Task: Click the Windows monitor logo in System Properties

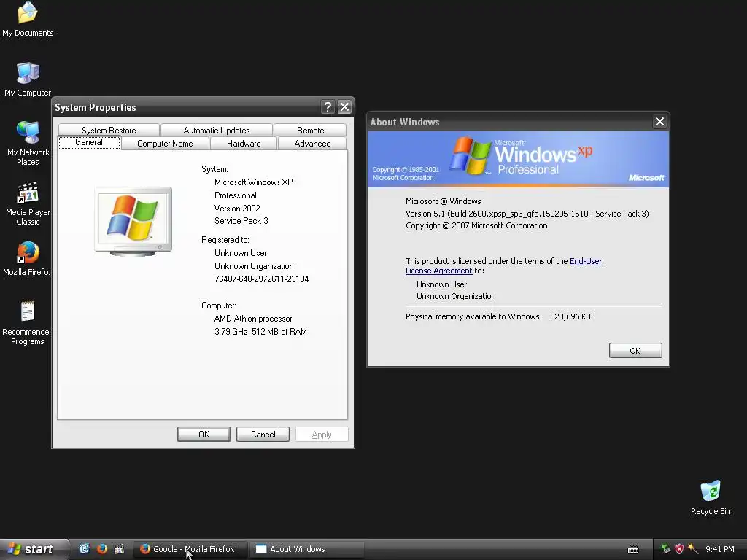Action: tap(133, 222)
